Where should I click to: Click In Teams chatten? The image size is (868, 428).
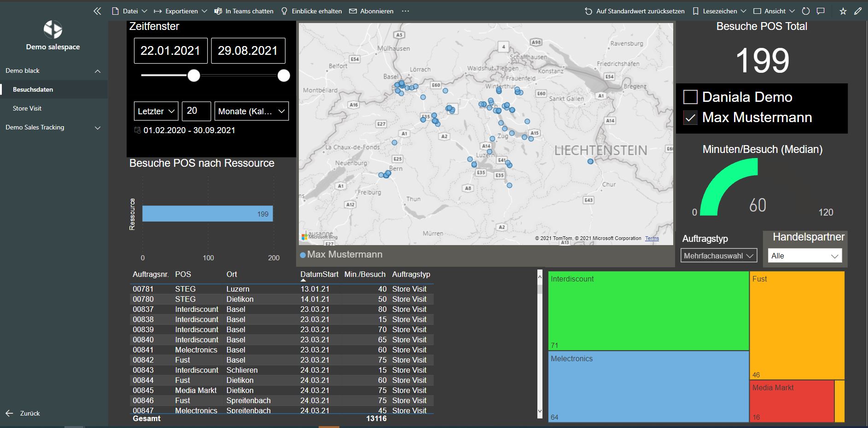tap(244, 11)
